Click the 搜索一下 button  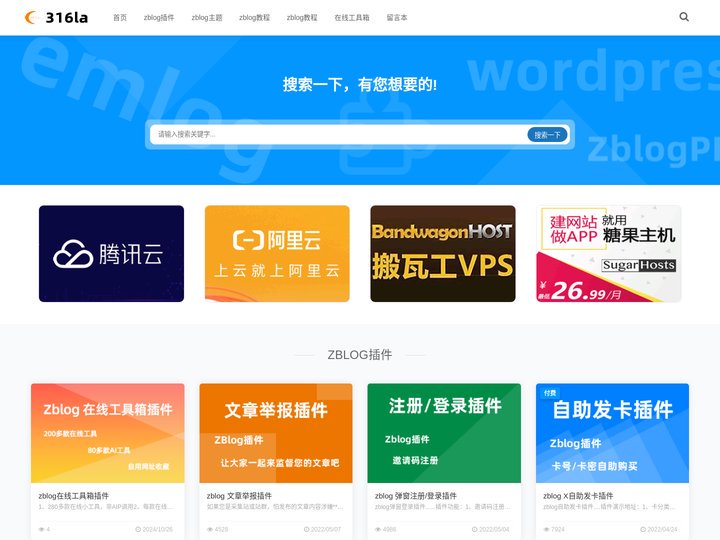547,135
